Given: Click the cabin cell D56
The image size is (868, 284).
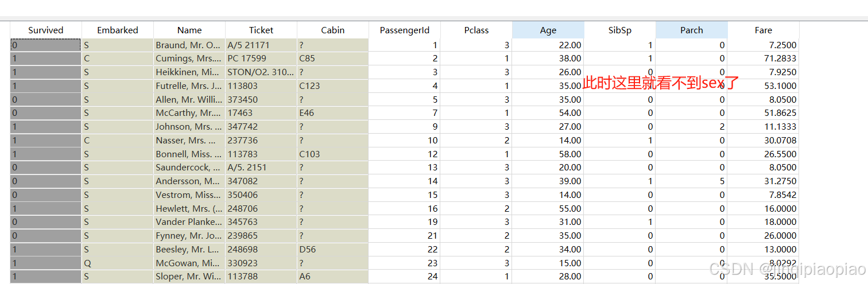Looking at the screenshot, I should (x=332, y=250).
